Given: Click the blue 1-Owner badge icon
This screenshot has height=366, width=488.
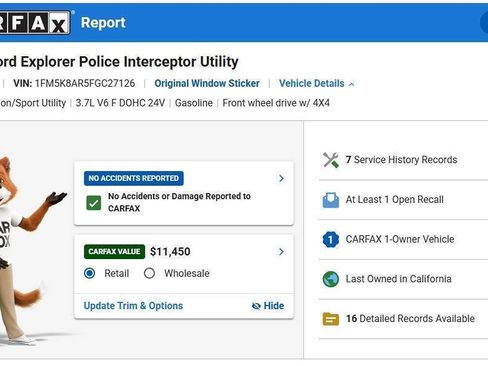Looking at the screenshot, I should [331, 239].
